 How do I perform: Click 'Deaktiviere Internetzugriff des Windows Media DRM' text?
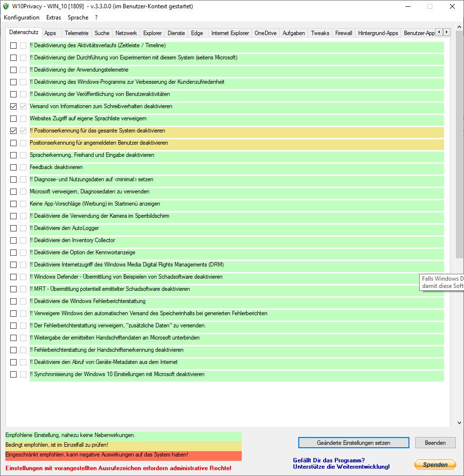coord(127,265)
